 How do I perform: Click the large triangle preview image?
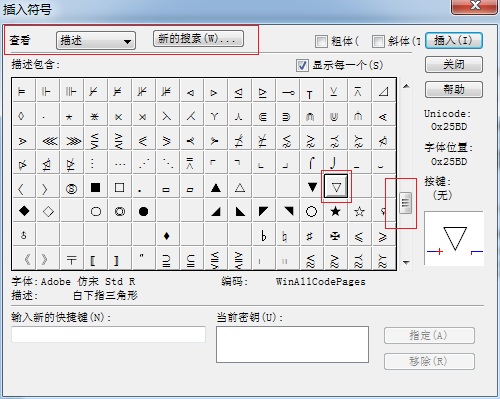[454, 238]
